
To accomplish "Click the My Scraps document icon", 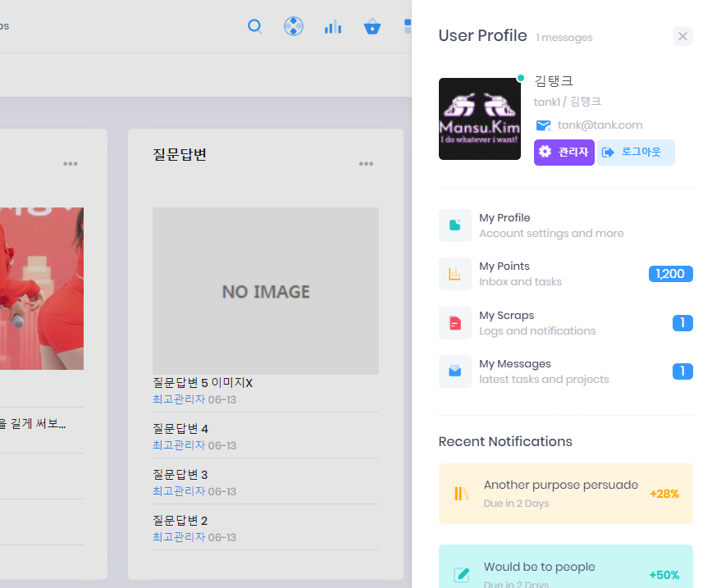I will click(454, 323).
